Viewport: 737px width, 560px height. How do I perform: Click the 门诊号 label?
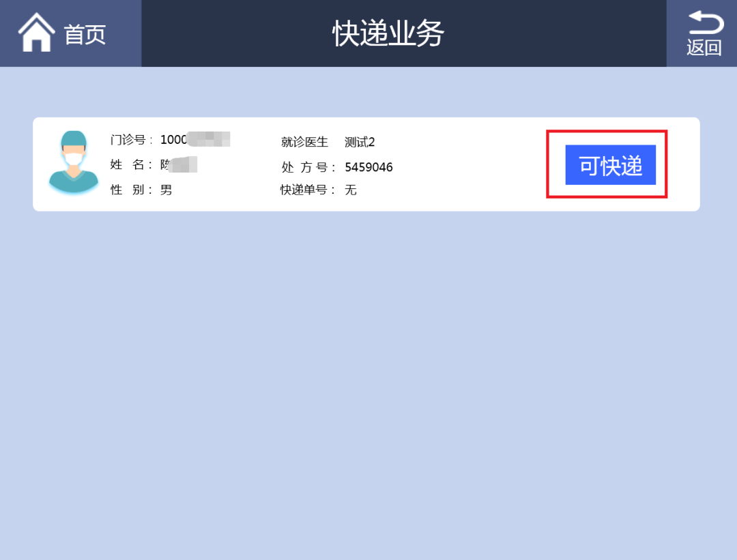[x=131, y=140]
